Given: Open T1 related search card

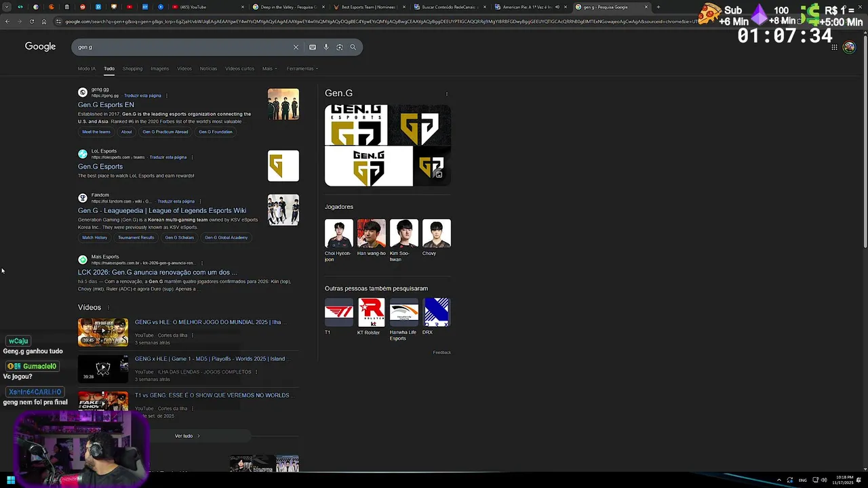Looking at the screenshot, I should (338, 317).
